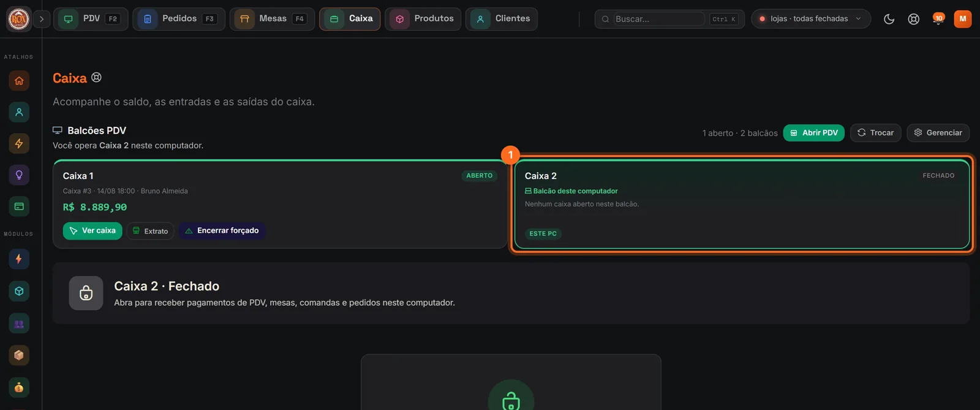The width and height of the screenshot is (980, 410).
Task: Click the cube module icon in sidebar
Action: click(19, 291)
